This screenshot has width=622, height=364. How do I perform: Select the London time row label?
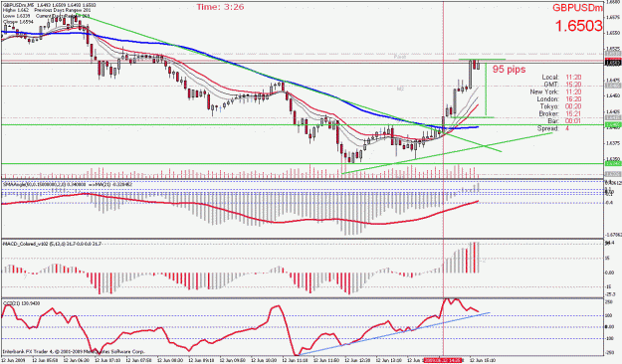547,99
